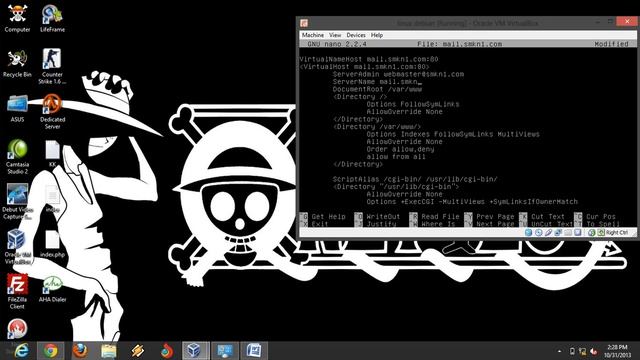Click the 'Cur Pos' shortcut in nano footer
640x360 pixels.
[x=595, y=217]
